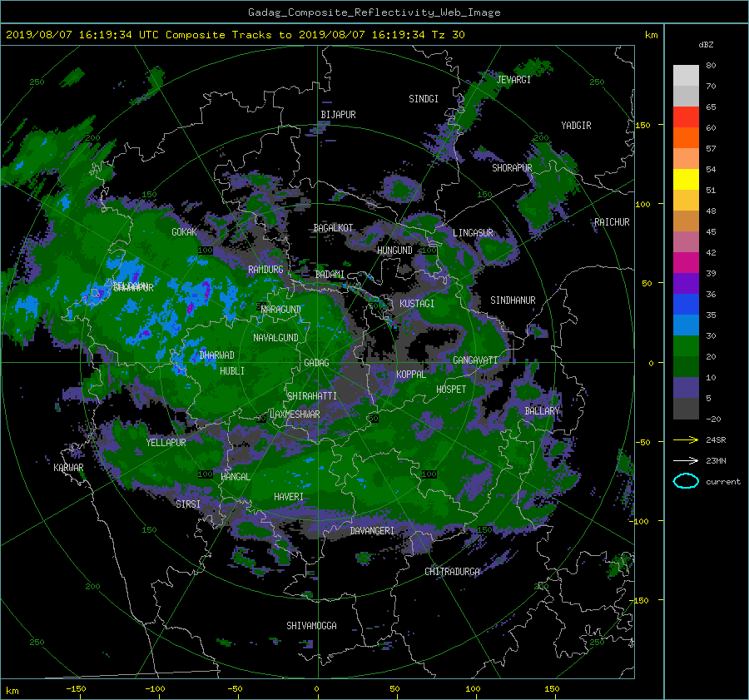This screenshot has width=749, height=700.
Task: Click the KARWAR town label
Action: point(68,467)
